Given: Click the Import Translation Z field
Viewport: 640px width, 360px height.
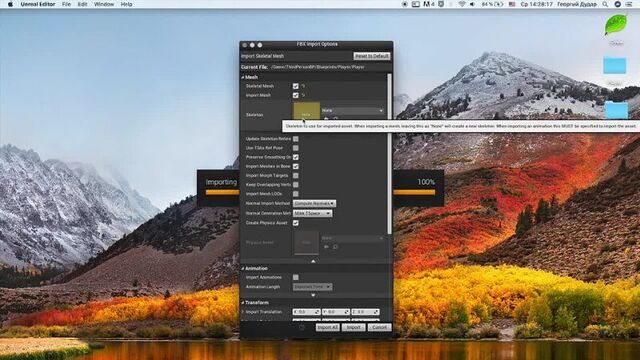Looking at the screenshot, I should coord(365,312).
